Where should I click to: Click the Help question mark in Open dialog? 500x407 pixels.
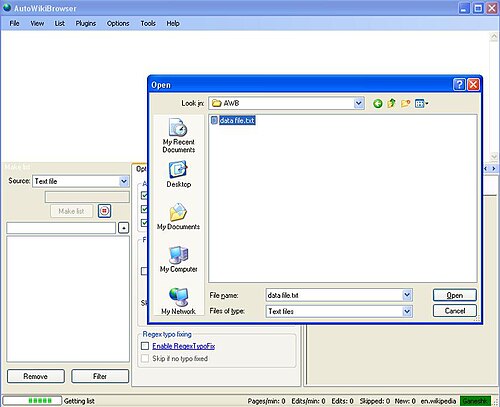pyautogui.click(x=459, y=85)
